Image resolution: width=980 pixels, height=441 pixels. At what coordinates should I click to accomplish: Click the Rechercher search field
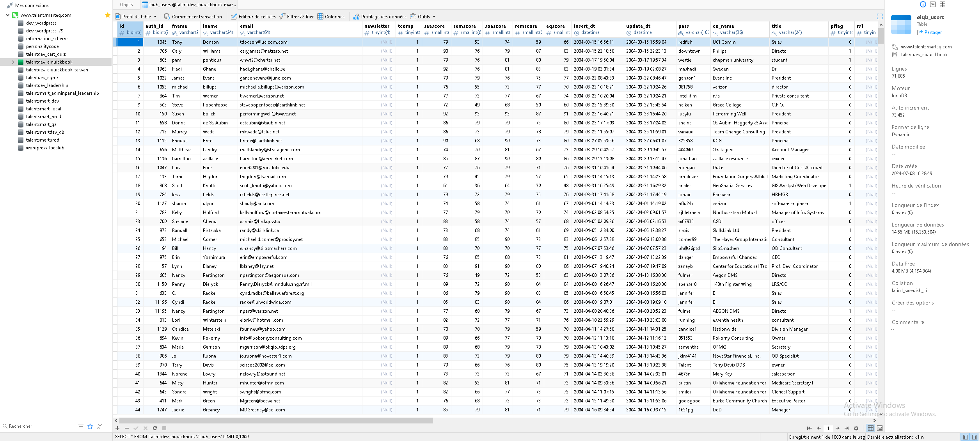point(39,426)
